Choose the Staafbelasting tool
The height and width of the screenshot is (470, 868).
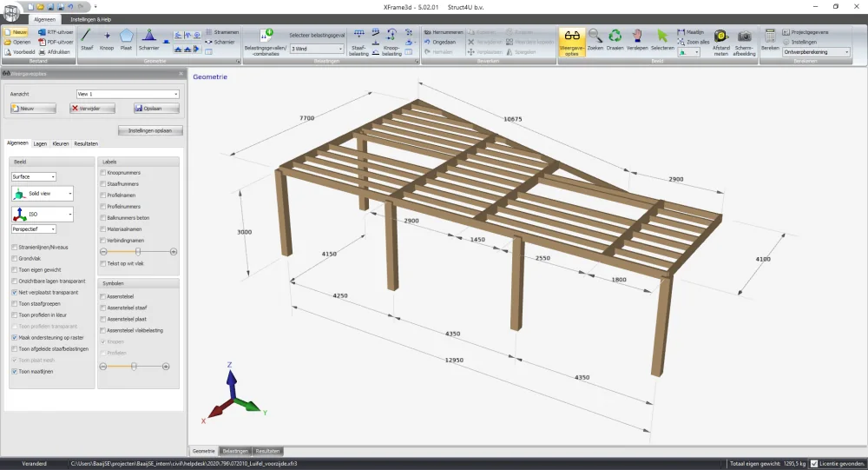click(x=358, y=42)
